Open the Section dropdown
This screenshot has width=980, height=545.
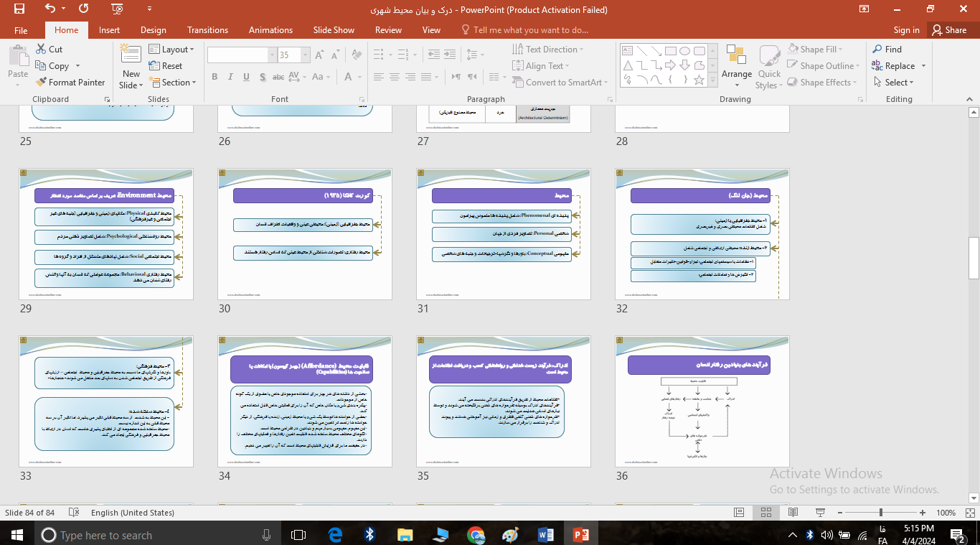172,82
